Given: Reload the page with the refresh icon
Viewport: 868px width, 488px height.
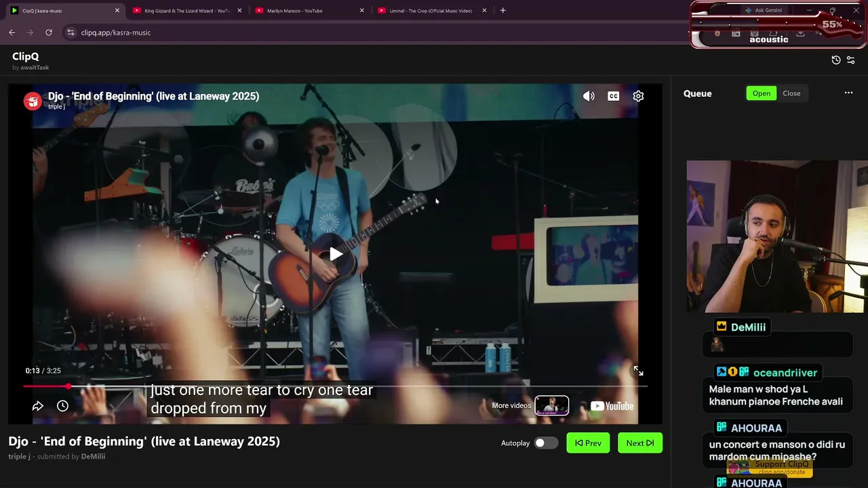Looking at the screenshot, I should click(x=49, y=33).
